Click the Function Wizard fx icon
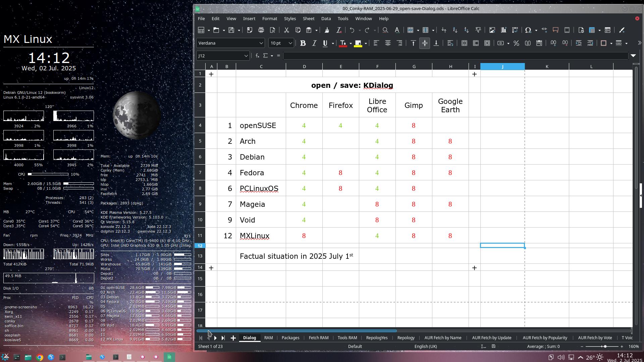This screenshot has width=644, height=362. [257, 56]
